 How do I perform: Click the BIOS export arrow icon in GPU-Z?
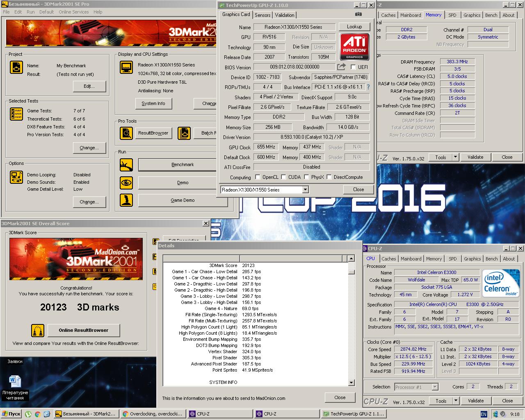(x=341, y=66)
